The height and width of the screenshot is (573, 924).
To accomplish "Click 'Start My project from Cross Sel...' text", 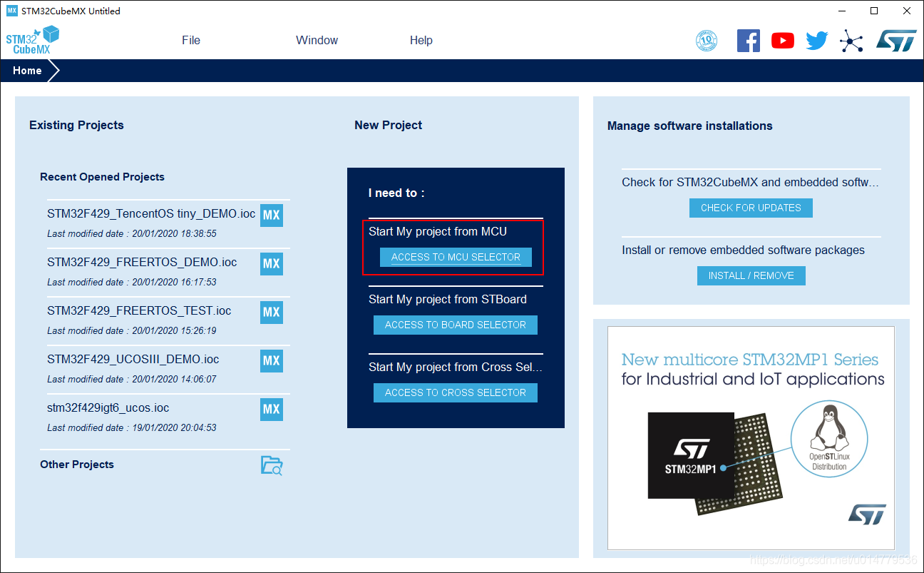I will pos(456,367).
